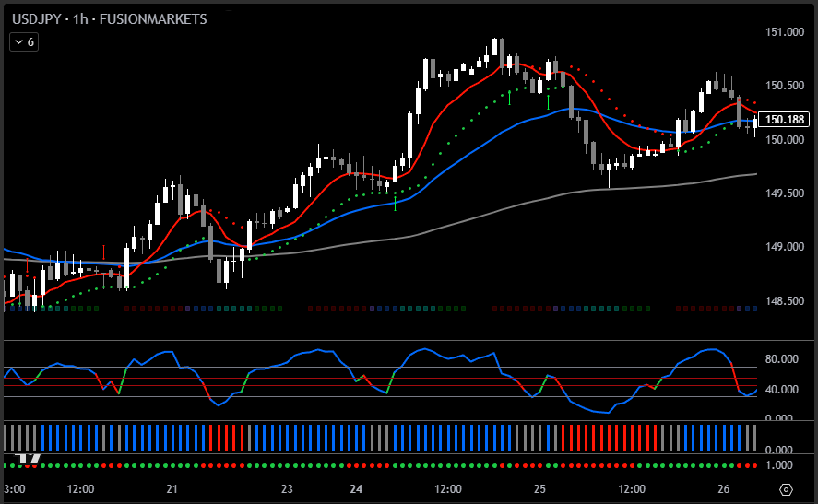Click date 26 on the time axis
Image resolution: width=818 pixels, height=504 pixels.
click(724, 489)
